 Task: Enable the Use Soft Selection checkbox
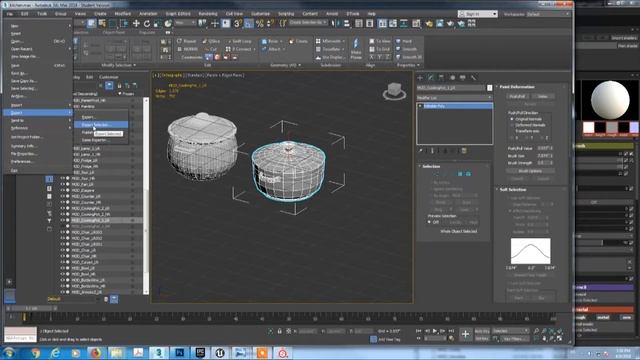pos(510,198)
